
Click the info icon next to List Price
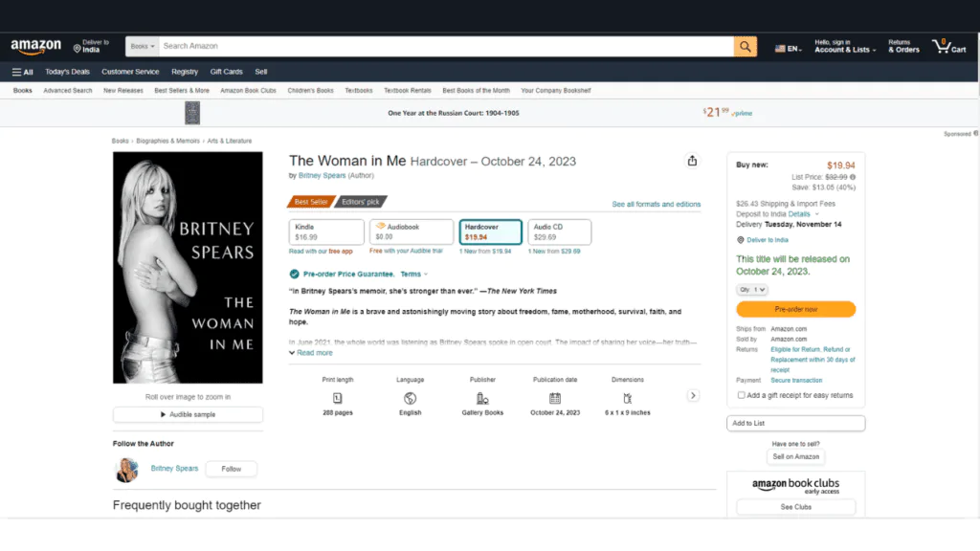(x=853, y=177)
